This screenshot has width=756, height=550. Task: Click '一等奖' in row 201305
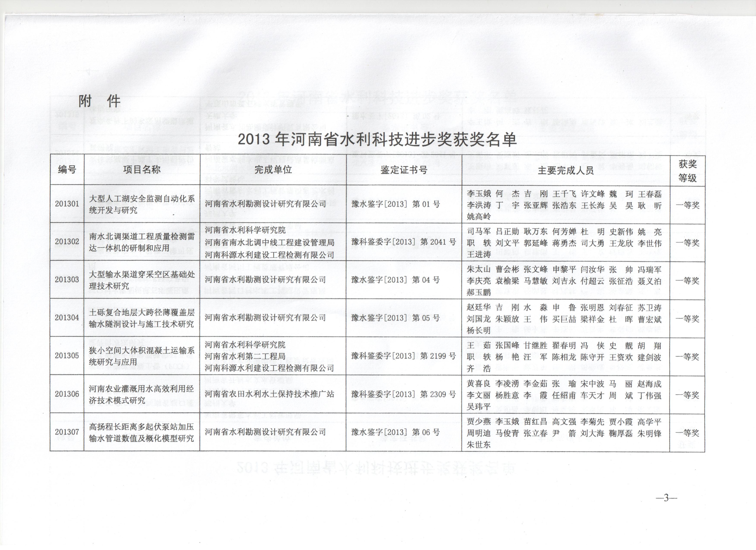point(687,357)
